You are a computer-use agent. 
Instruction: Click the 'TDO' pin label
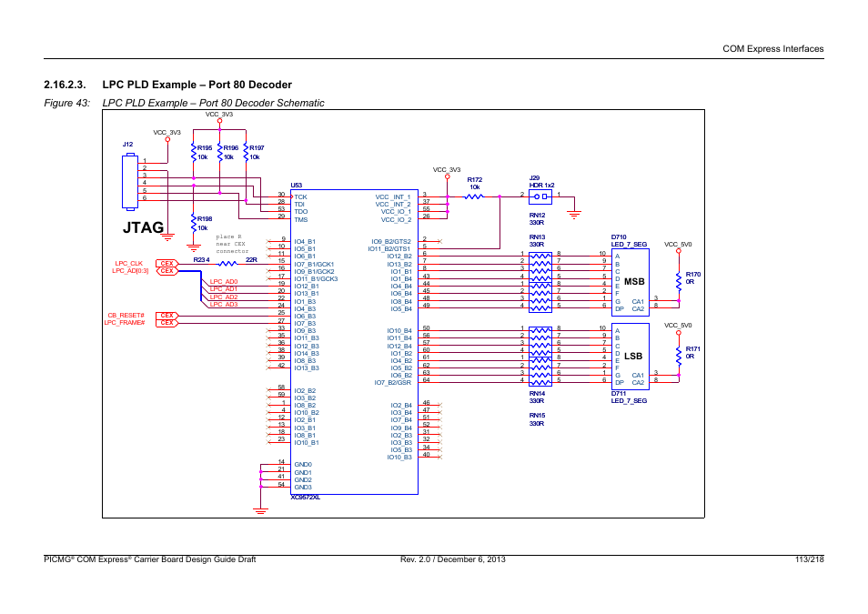click(x=300, y=212)
